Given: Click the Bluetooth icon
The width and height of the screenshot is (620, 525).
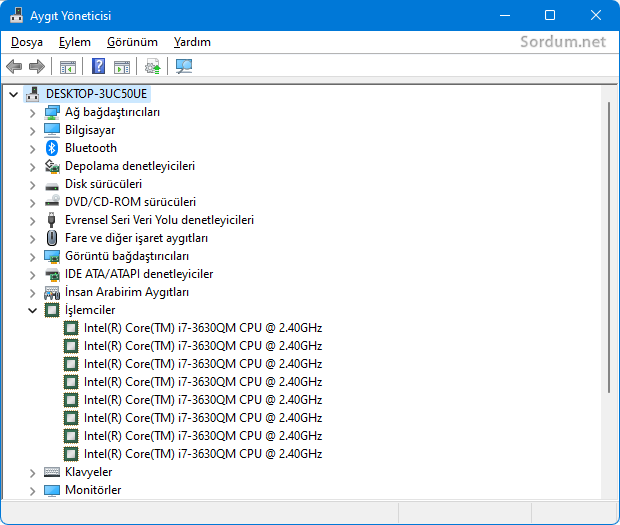Looking at the screenshot, I should tap(52, 148).
